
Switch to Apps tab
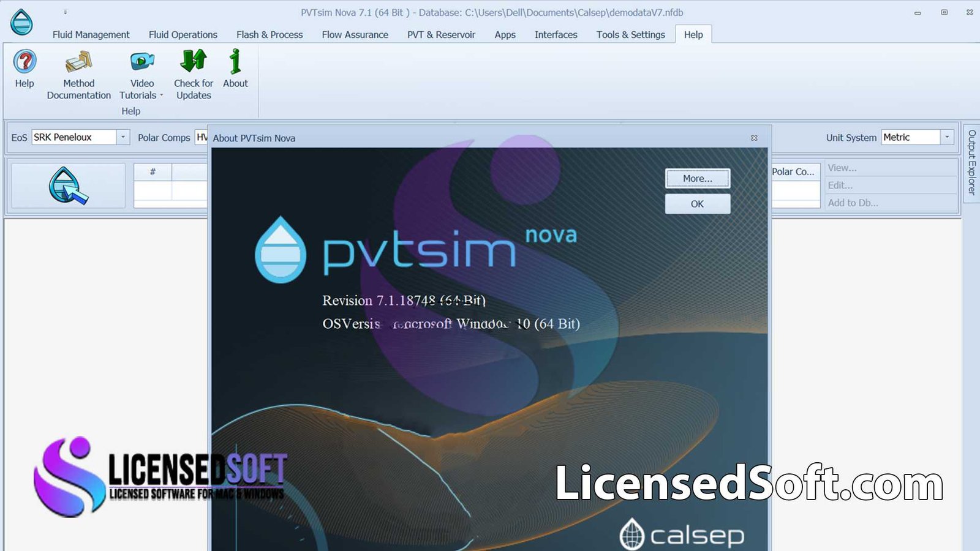click(x=505, y=35)
